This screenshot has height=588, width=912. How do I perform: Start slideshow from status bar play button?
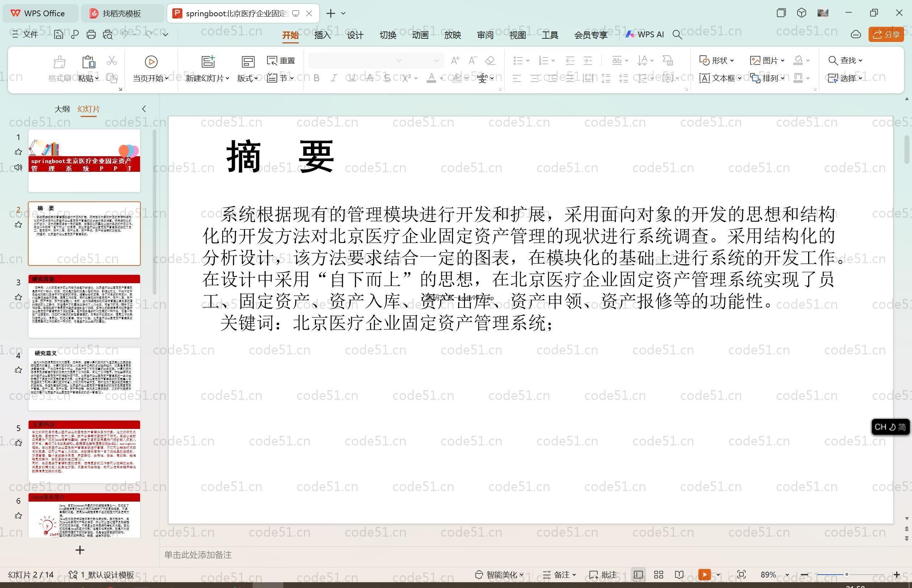705,575
